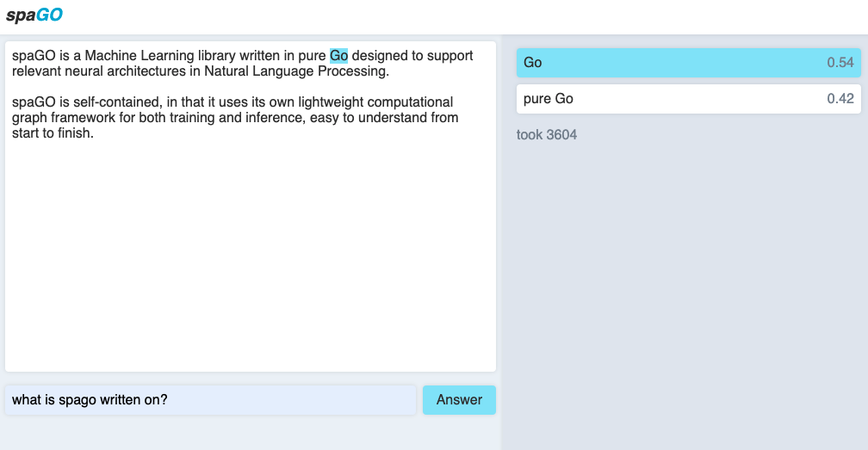Click the word "inference" in the passage
Image resolution: width=868 pixels, height=450 pixels.
[275, 118]
